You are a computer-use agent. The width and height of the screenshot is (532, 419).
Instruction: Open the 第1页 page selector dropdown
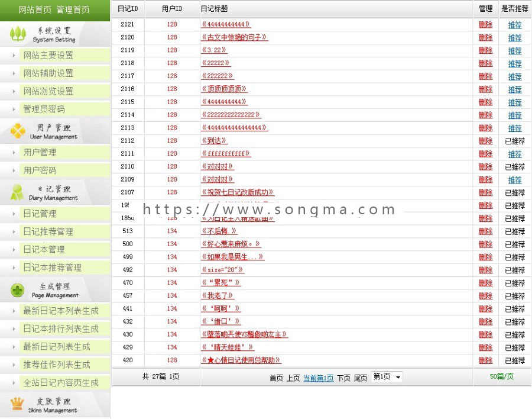pos(387,377)
